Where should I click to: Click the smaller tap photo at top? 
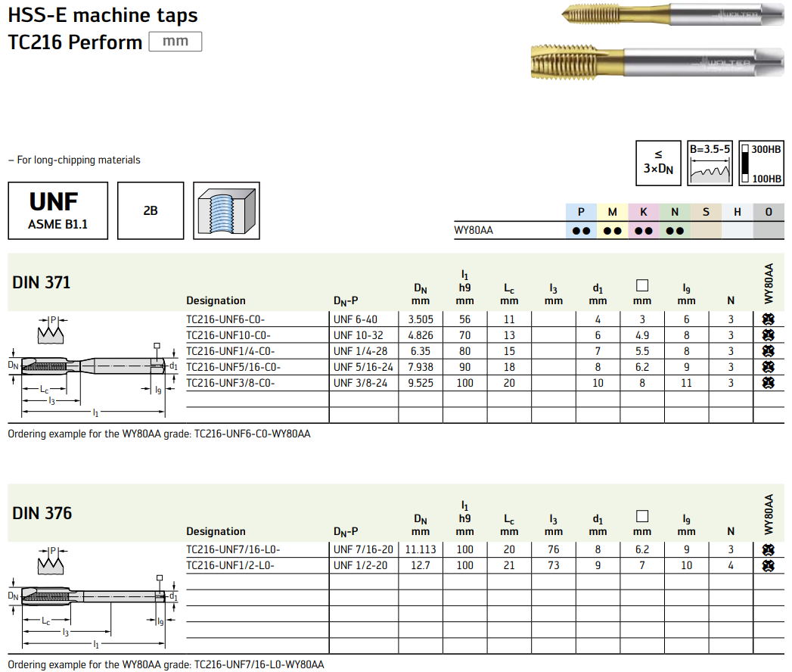coord(672,14)
